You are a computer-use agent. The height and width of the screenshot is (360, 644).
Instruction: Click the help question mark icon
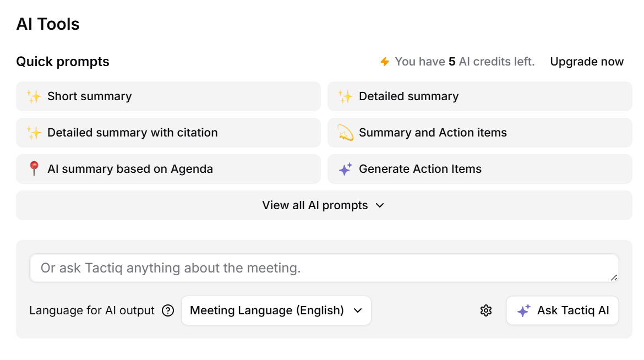tap(168, 311)
